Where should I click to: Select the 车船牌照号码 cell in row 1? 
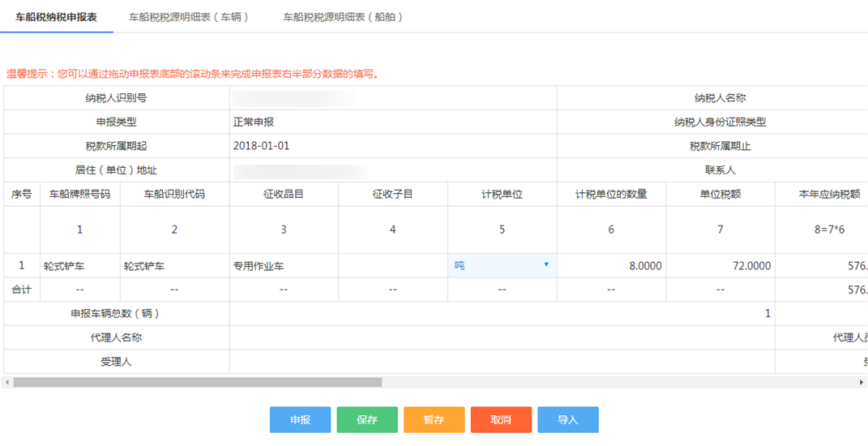coord(79,266)
